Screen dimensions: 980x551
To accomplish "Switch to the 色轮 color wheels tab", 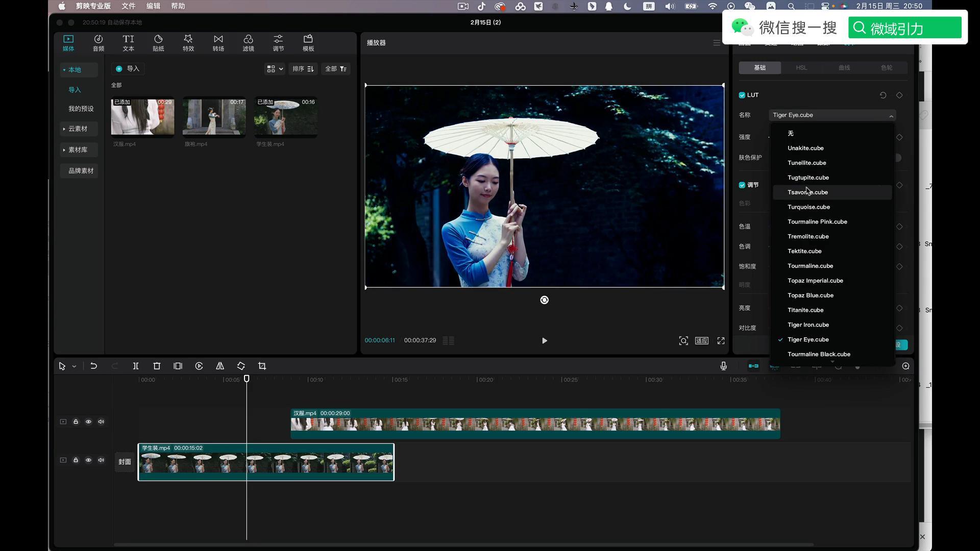I will tap(887, 68).
